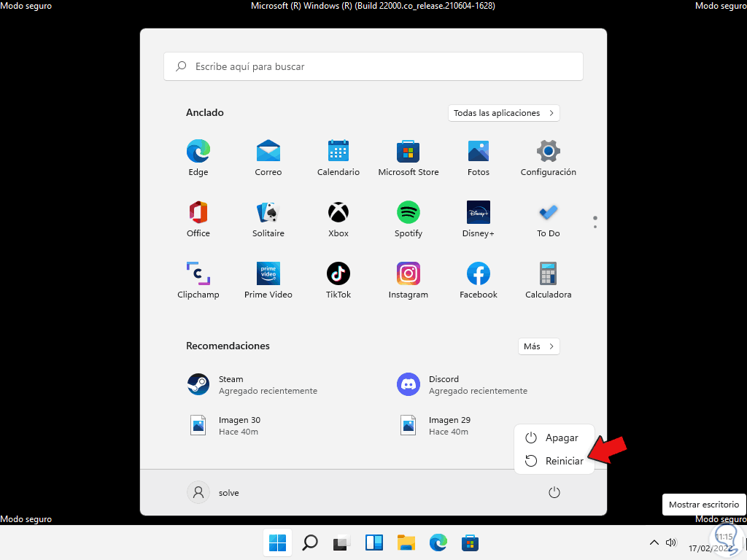Open the Facebook app
747x560 pixels.
click(x=479, y=280)
